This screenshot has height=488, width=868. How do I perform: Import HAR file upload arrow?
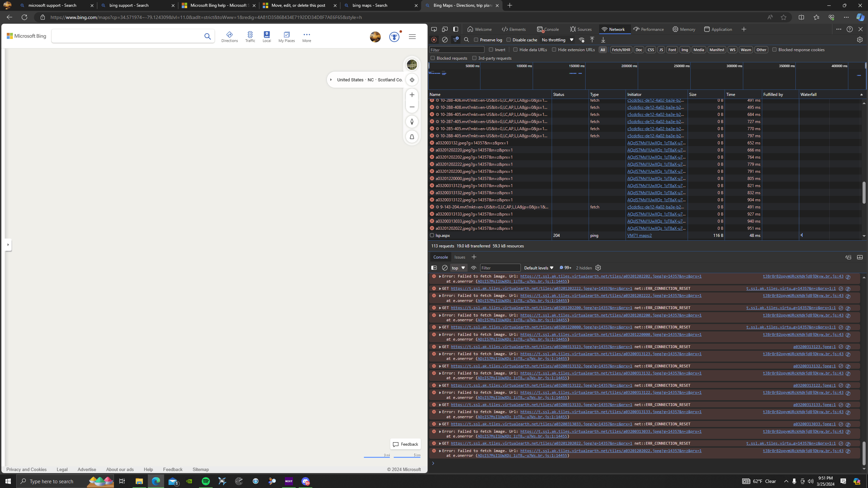[x=592, y=40]
